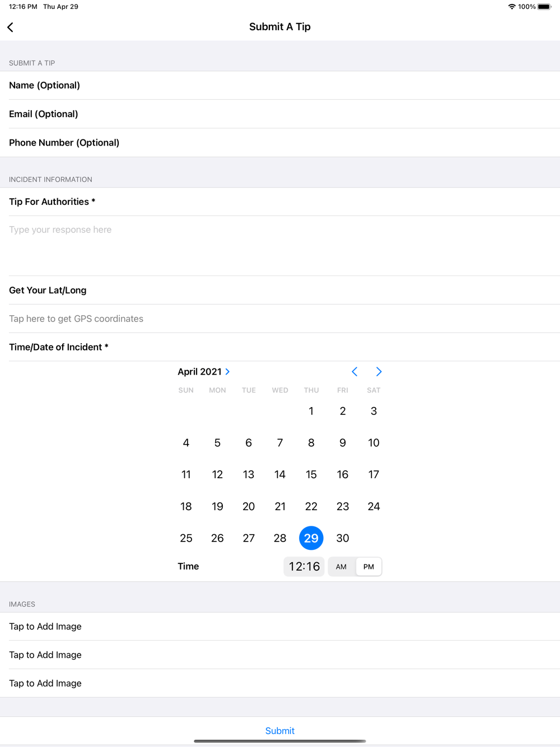560x747 pixels.
Task: Pick April 1 in the calendar
Action: (311, 411)
